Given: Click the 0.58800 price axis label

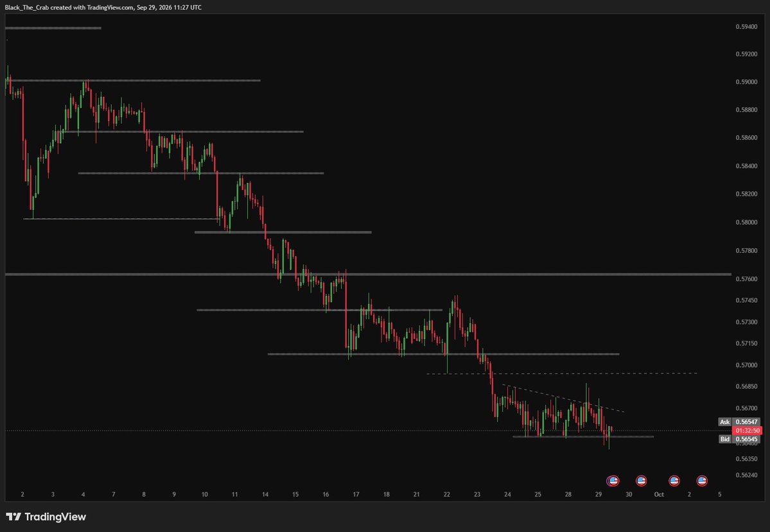Looking at the screenshot, I should (746, 110).
